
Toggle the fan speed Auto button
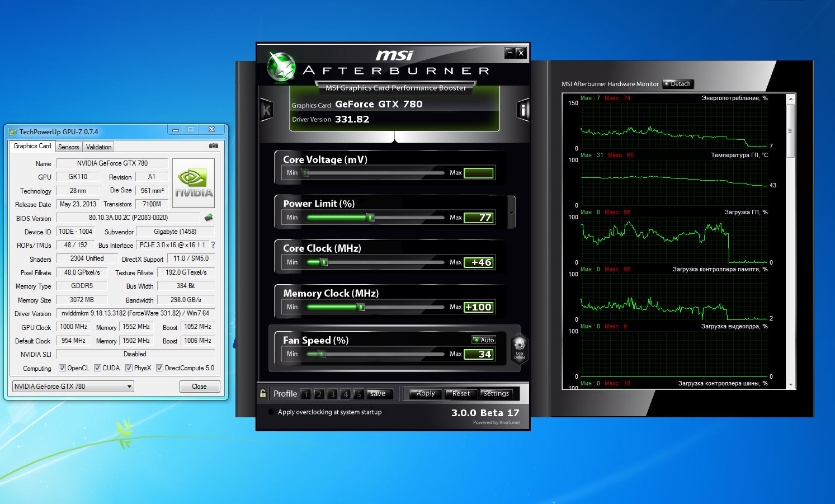tap(484, 340)
